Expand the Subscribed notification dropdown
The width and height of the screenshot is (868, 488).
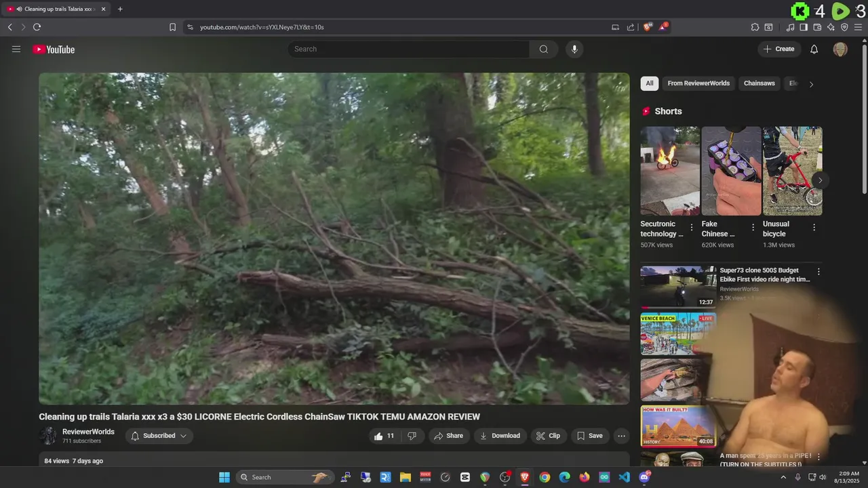(x=159, y=436)
